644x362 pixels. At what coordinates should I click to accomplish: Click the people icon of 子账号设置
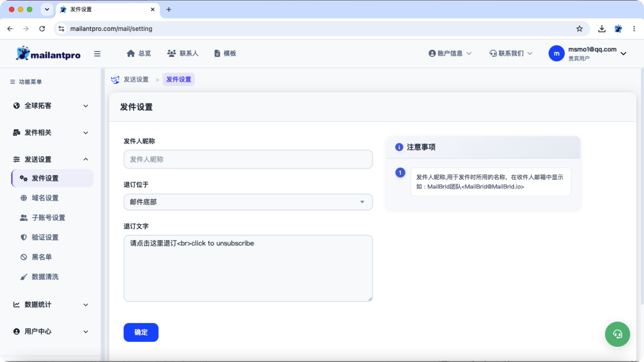(x=23, y=218)
